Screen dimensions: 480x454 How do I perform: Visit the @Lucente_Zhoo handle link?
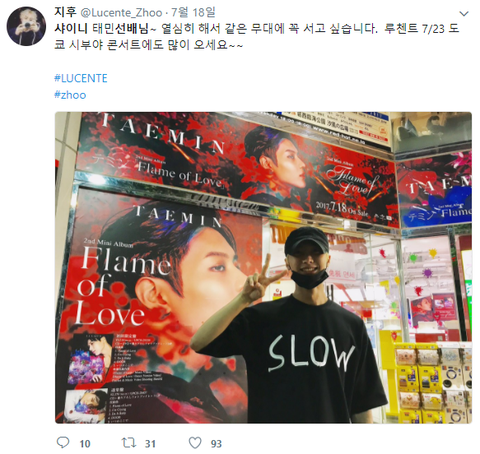click(x=122, y=13)
